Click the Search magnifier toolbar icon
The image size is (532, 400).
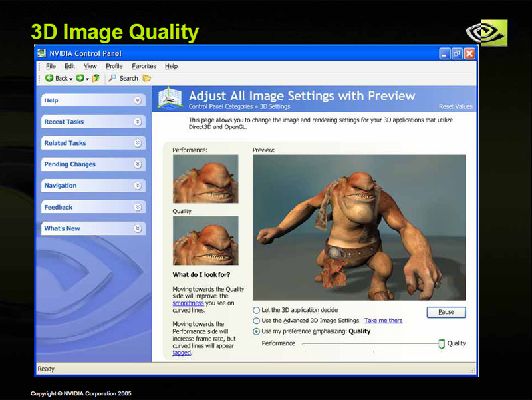click(112, 78)
